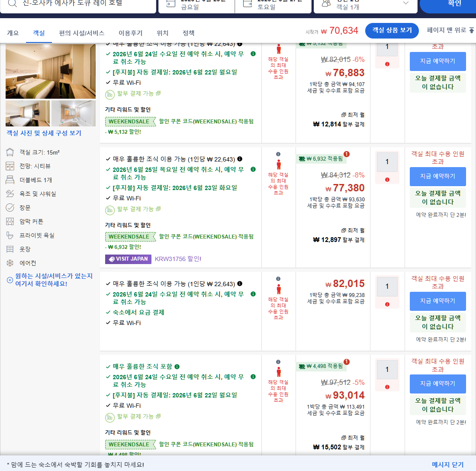This screenshot has height=471, width=476.
Task: Open room quantity selector for the ₩76,883 offer
Action: (x=387, y=49)
